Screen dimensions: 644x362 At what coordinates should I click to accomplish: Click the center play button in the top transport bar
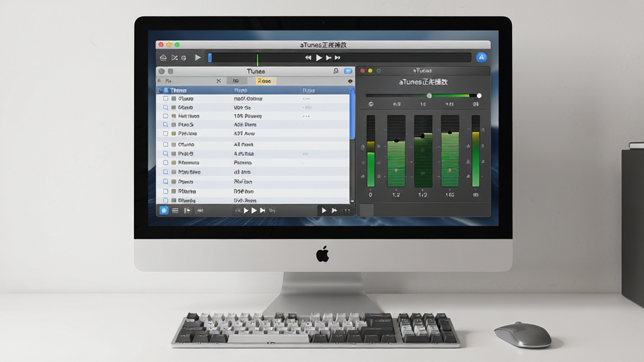[x=319, y=58]
